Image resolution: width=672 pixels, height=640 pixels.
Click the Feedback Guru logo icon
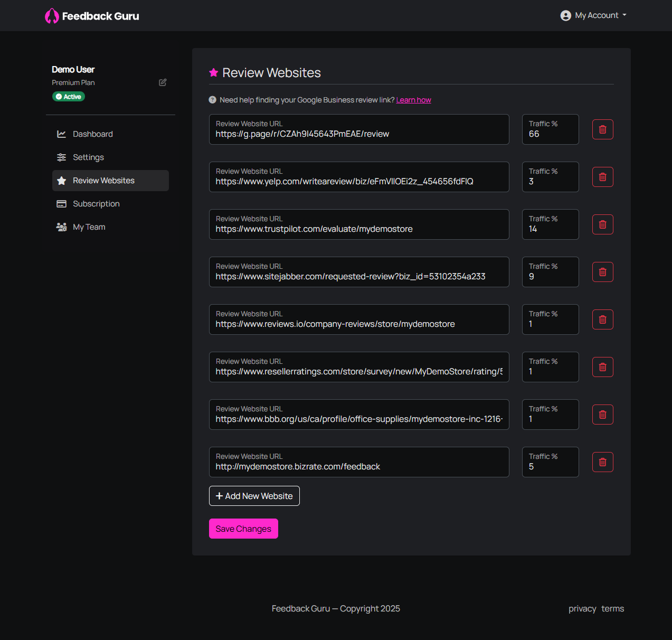[x=52, y=16]
